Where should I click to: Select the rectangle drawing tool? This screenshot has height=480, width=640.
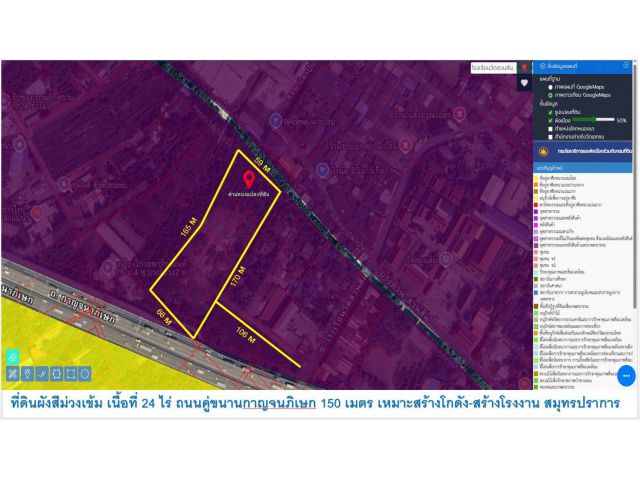[71, 373]
